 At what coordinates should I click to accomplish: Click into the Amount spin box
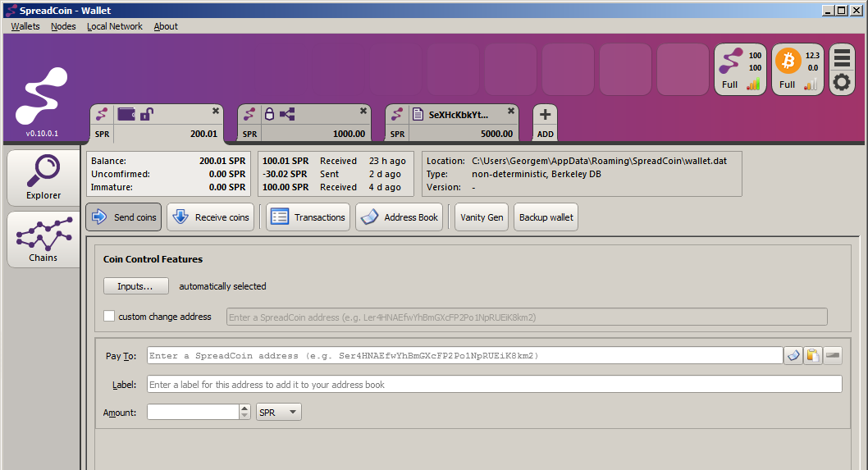pyautogui.click(x=193, y=412)
